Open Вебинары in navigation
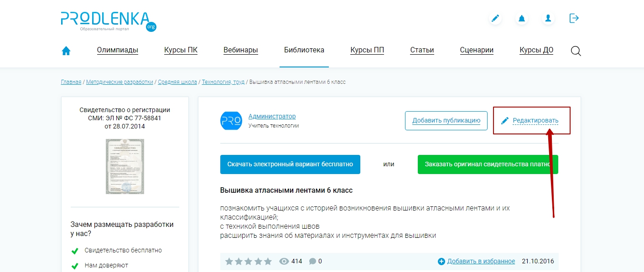The width and height of the screenshot is (644, 272). point(241,50)
